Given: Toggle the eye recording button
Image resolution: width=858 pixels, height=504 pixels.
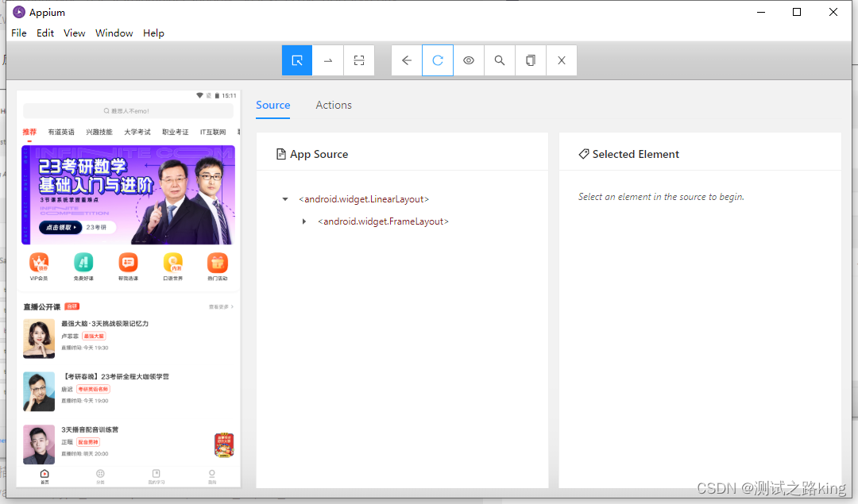Looking at the screenshot, I should 469,60.
